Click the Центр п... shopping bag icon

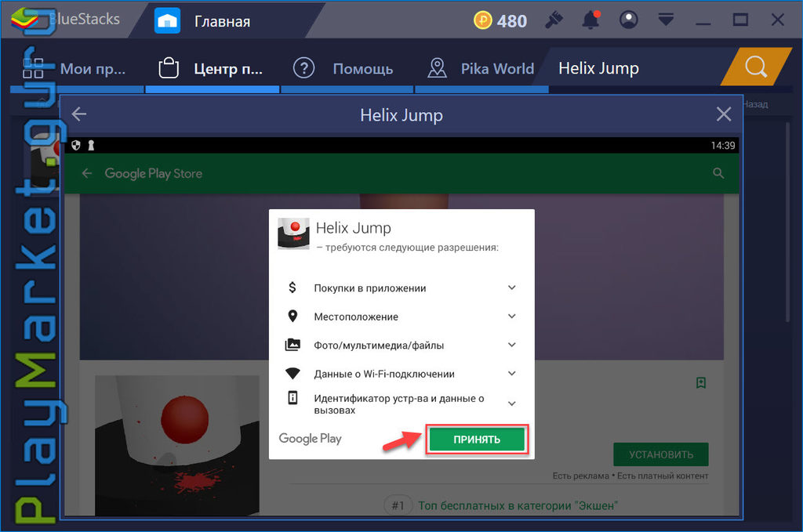(169, 67)
